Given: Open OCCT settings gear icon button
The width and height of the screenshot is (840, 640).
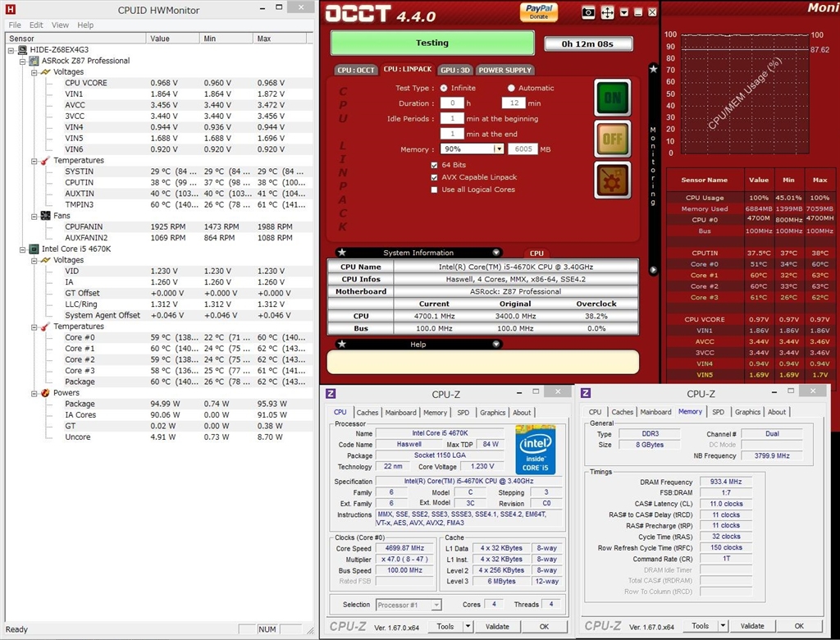Looking at the screenshot, I should tap(612, 180).
